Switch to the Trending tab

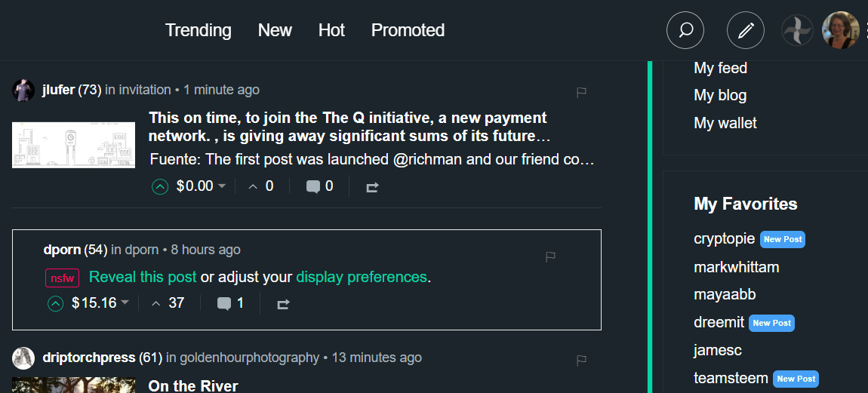(x=199, y=30)
